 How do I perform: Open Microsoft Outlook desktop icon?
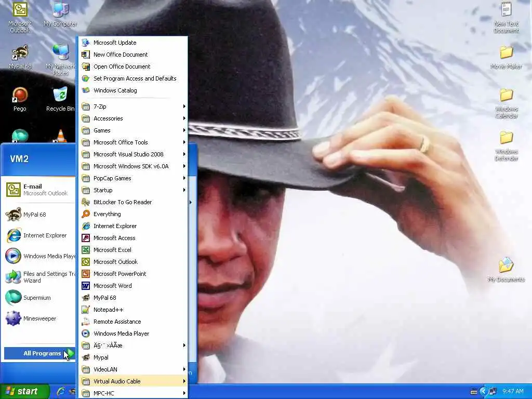click(x=20, y=17)
